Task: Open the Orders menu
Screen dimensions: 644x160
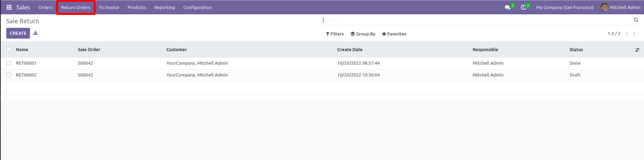Action: (46, 7)
